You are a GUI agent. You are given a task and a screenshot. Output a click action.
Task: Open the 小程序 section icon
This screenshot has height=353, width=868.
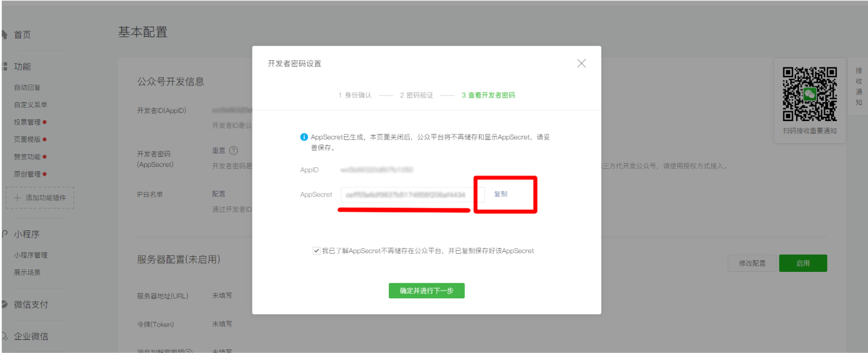[x=5, y=234]
